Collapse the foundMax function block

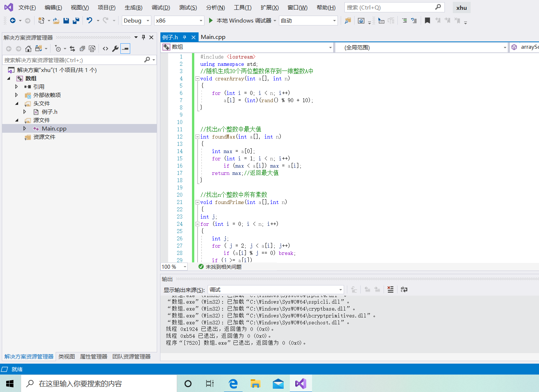(197, 137)
